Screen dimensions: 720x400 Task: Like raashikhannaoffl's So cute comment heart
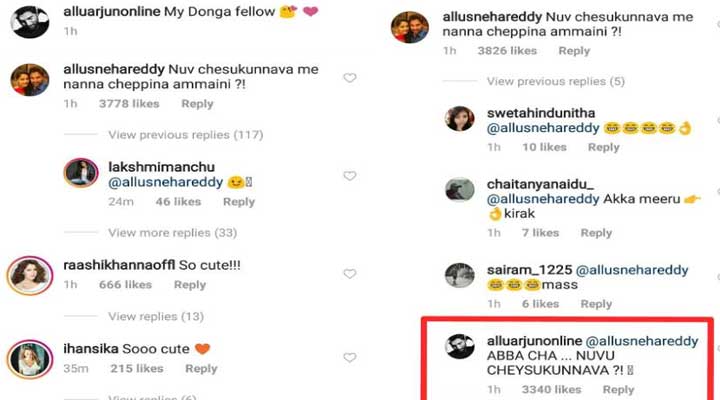[349, 274]
